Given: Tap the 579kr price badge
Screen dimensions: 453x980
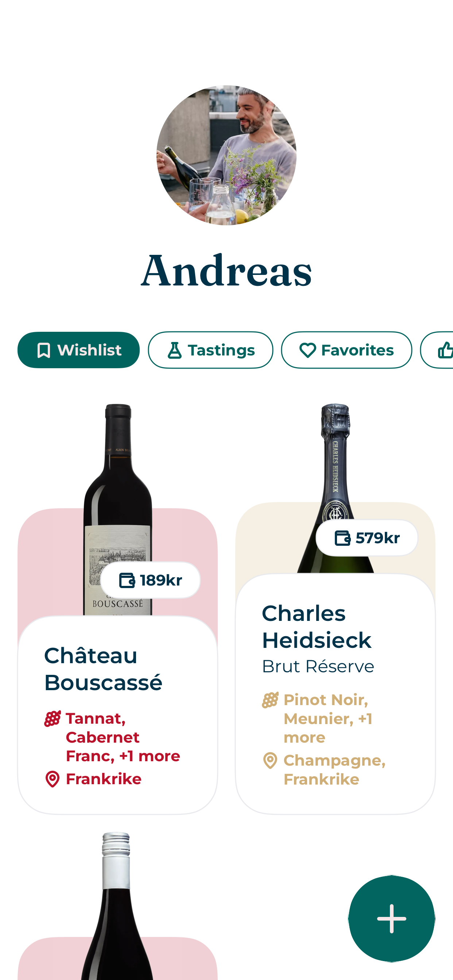Looking at the screenshot, I should coord(367,538).
